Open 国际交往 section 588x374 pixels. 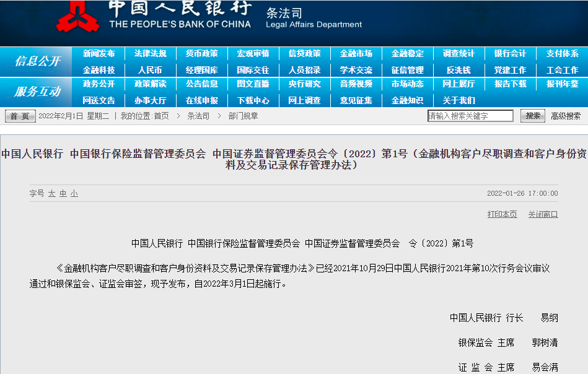pos(253,70)
